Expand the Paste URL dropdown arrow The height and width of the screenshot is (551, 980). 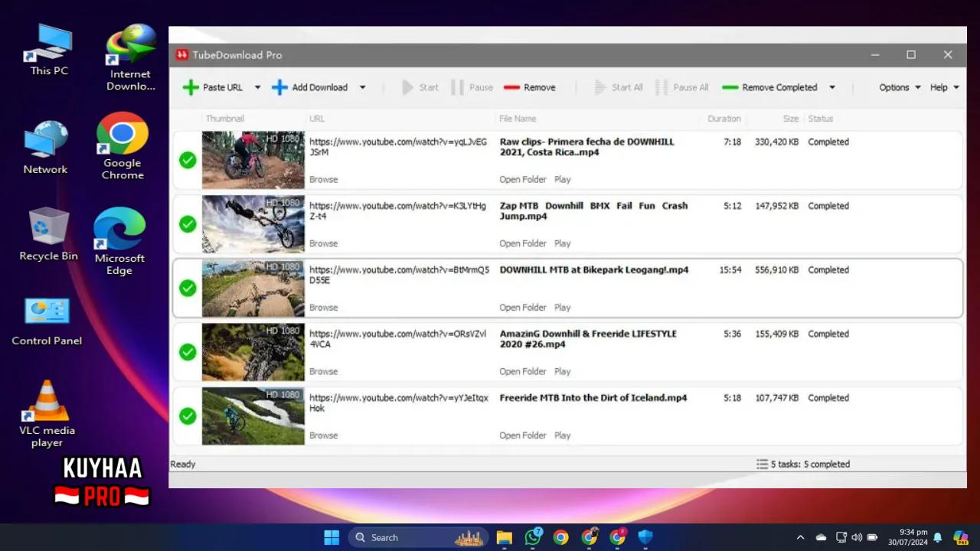click(257, 87)
